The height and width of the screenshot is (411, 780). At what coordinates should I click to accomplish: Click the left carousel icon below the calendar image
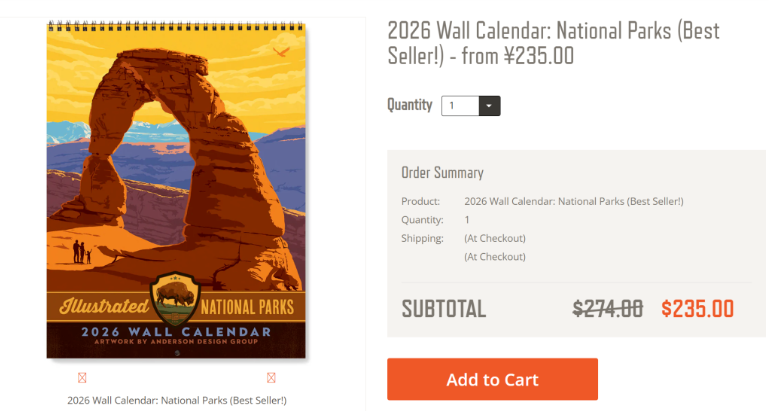tap(82, 378)
